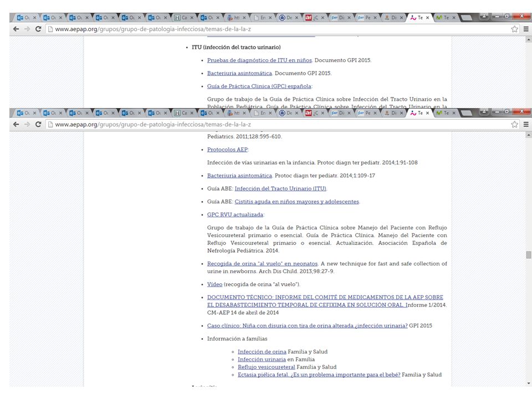The image size is (532, 399).
Task: Click the "Información a familias" text
Action: (237, 339)
